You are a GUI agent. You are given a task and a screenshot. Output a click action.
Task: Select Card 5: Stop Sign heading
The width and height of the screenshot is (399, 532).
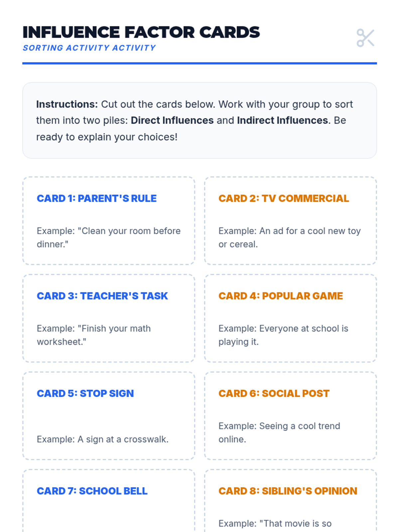85,393
